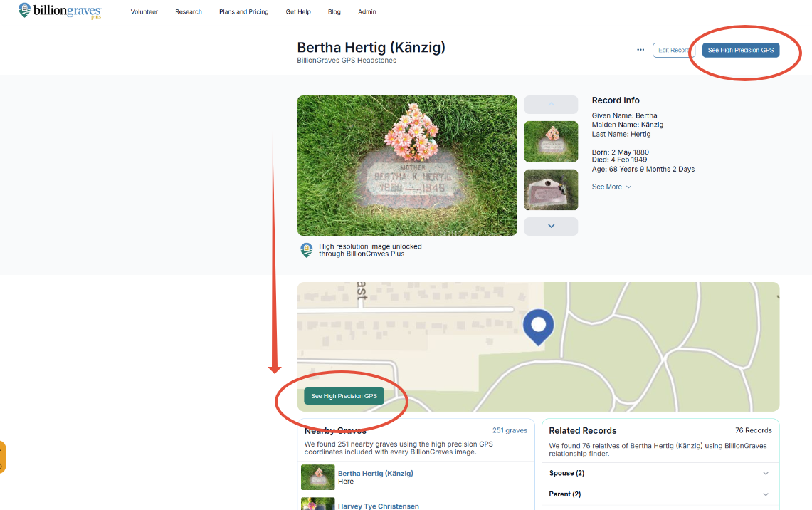Click the 251 graves link
The width and height of the screenshot is (812, 510).
510,430
